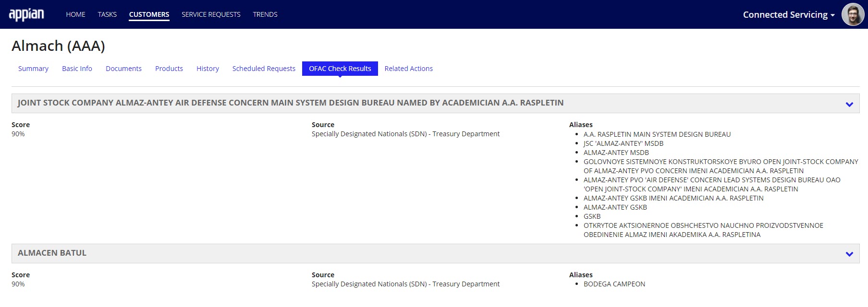This screenshot has width=868, height=307.
Task: Select the OFAC Check Results tab
Action: (340, 69)
